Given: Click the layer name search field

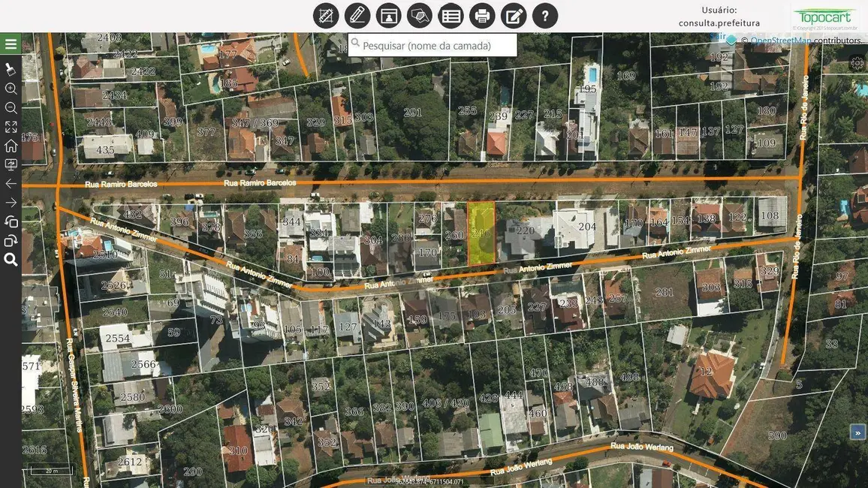Looking at the screenshot, I should (432, 45).
